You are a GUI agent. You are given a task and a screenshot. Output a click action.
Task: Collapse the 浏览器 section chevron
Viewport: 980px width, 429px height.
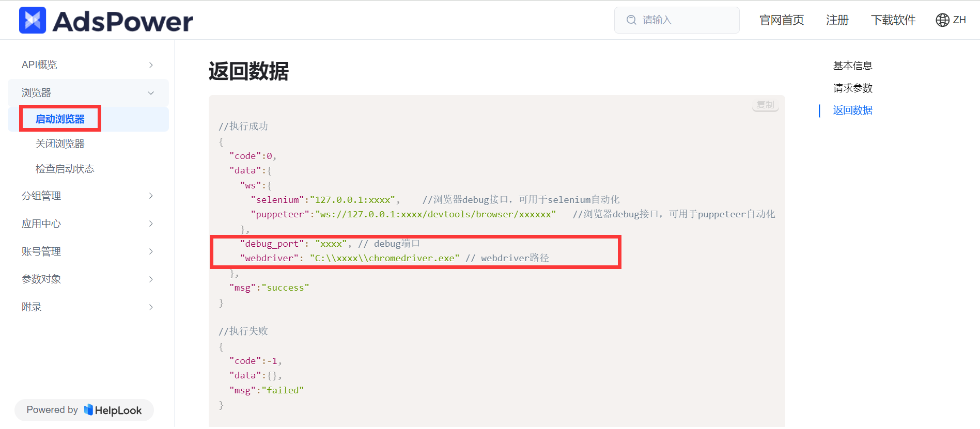pyautogui.click(x=151, y=93)
